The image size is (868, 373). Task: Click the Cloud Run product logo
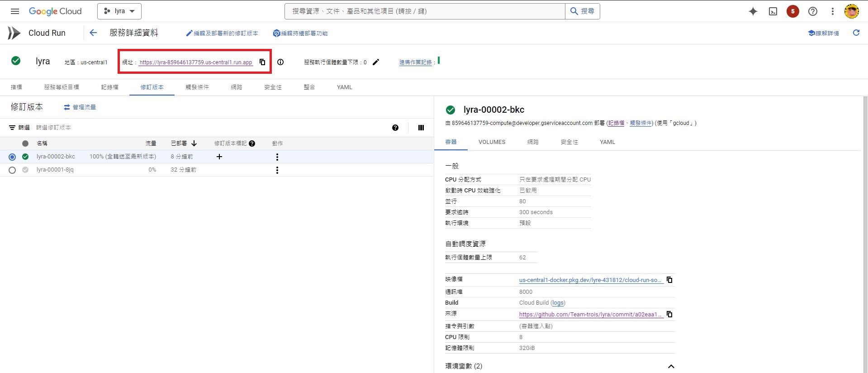click(x=14, y=33)
